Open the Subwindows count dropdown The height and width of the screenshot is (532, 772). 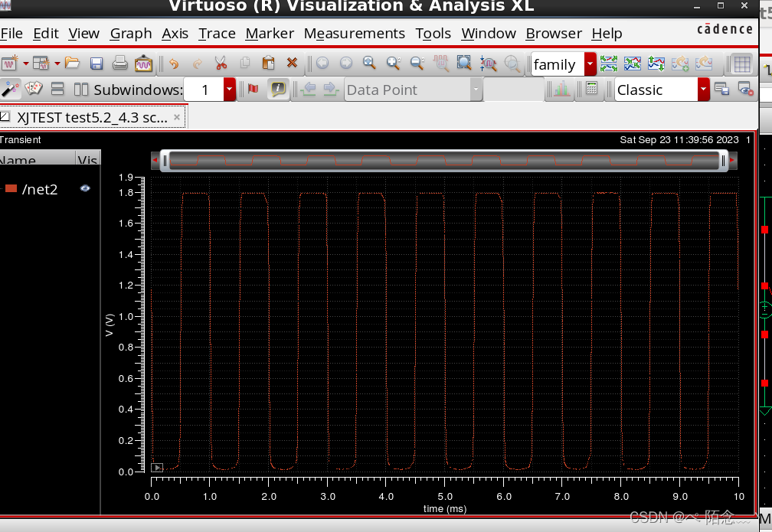[230, 90]
